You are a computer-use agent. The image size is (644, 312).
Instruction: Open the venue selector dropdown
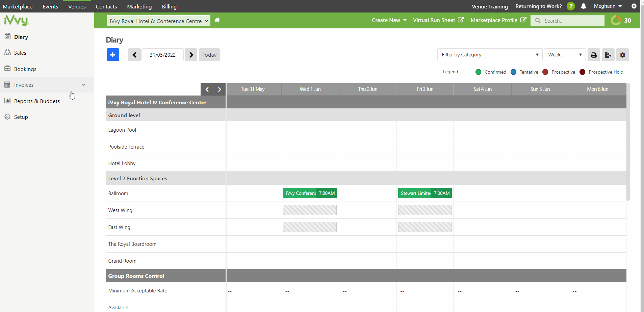[159, 21]
